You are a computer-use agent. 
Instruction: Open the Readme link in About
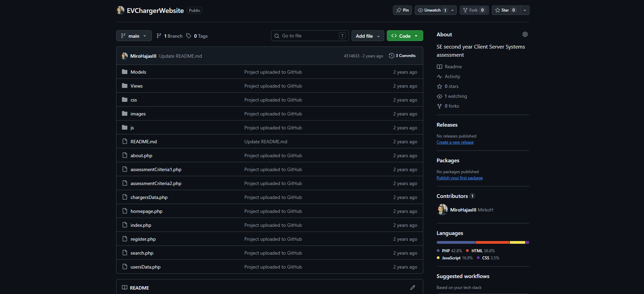coord(449,67)
